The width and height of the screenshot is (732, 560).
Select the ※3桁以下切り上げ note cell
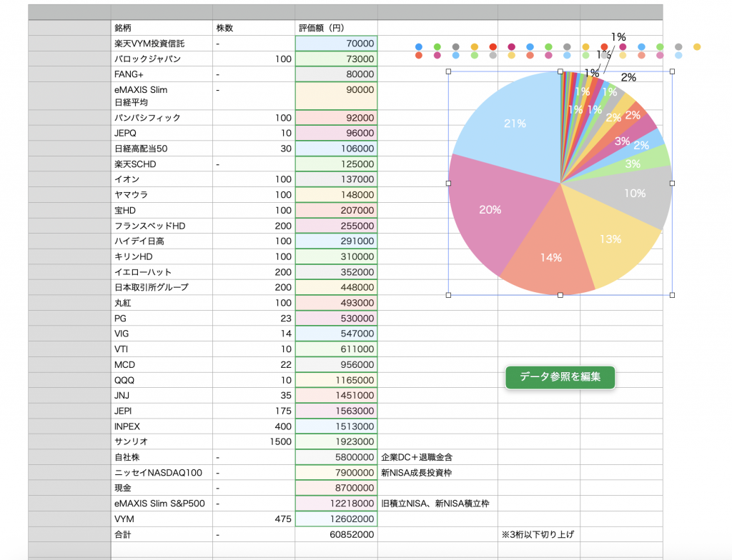point(539,534)
